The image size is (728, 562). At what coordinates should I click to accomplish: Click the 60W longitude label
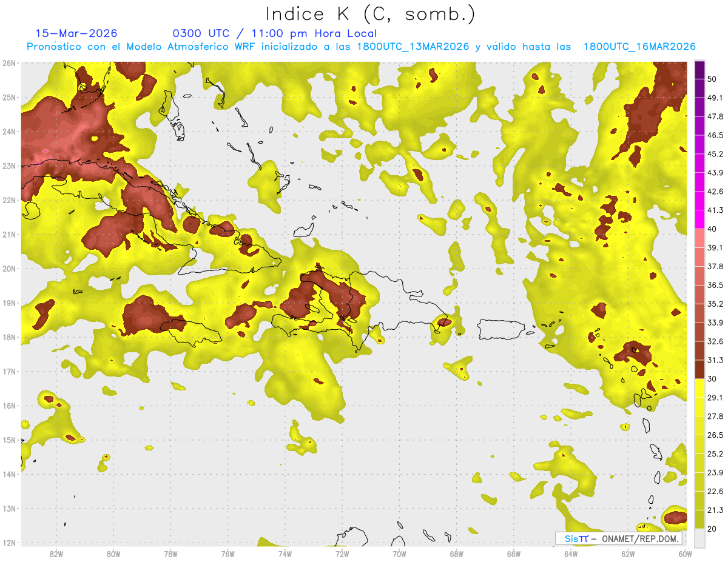686,554
